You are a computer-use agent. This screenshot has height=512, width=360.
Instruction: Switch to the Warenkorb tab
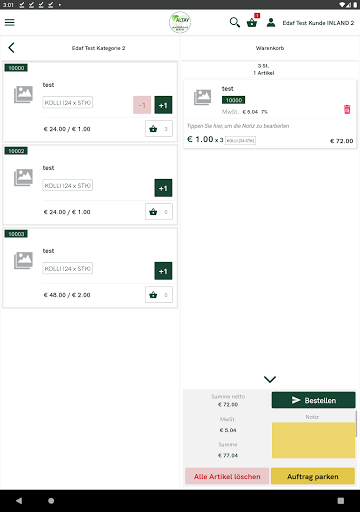coord(270,48)
